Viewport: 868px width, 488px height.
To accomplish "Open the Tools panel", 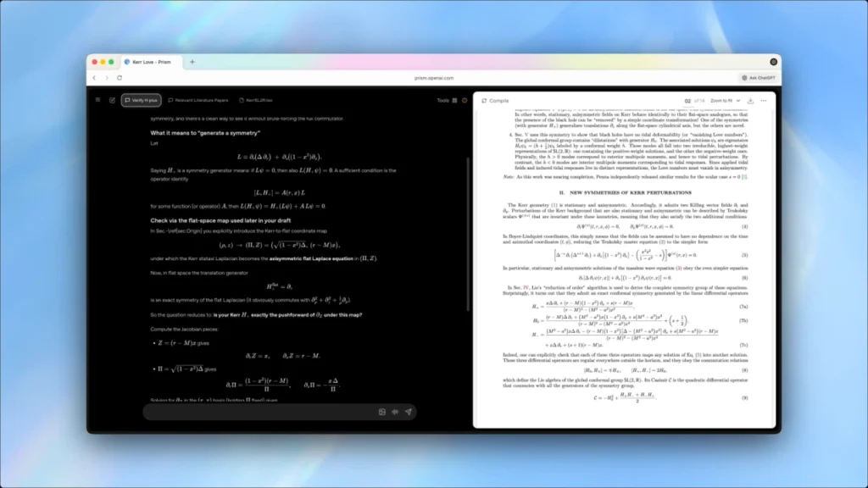I will 442,100.
